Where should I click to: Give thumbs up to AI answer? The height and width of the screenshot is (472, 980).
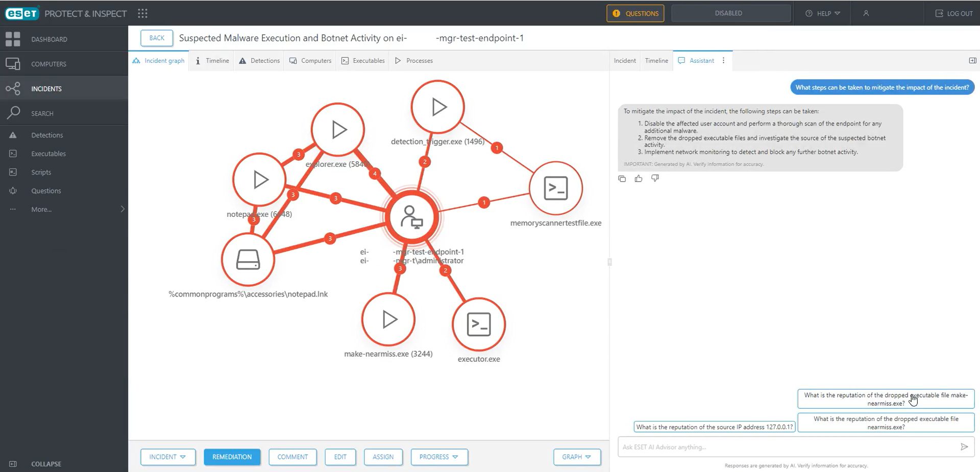(x=639, y=179)
